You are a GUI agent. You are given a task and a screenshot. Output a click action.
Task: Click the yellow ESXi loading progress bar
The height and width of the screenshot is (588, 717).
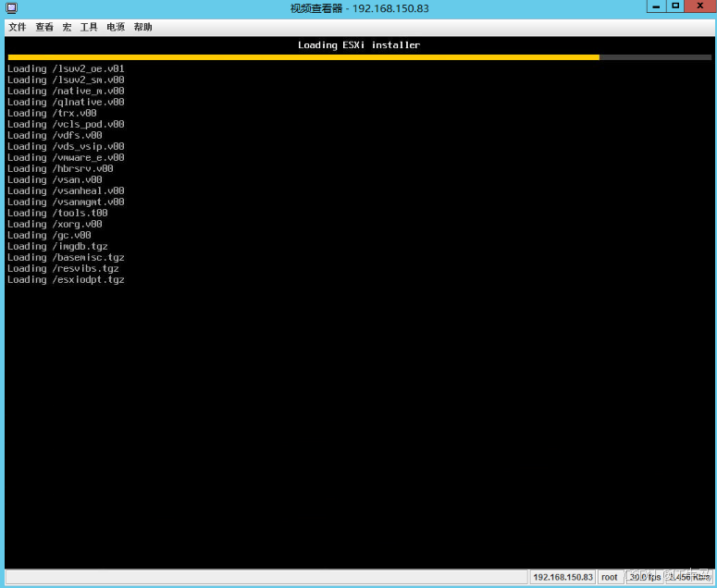click(x=303, y=57)
